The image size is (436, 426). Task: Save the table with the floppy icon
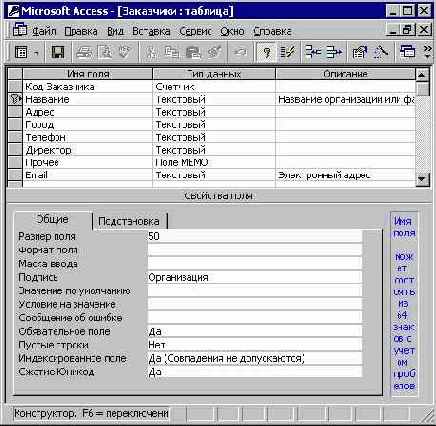(58, 52)
